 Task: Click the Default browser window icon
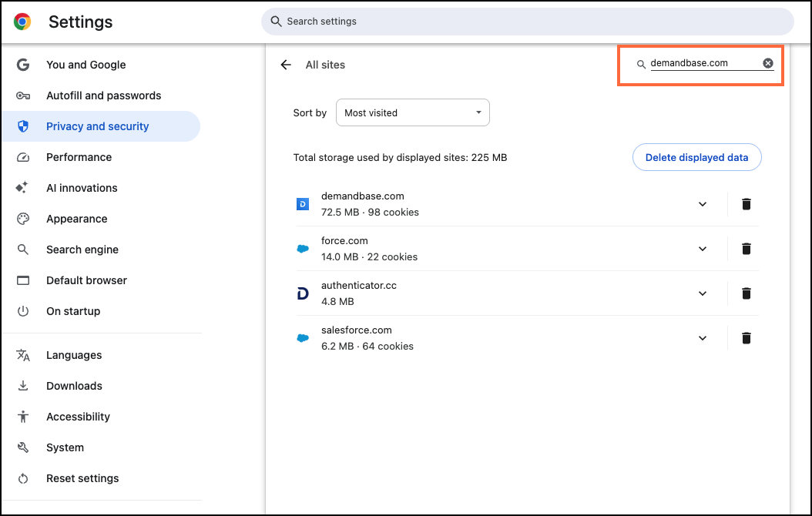click(x=23, y=280)
